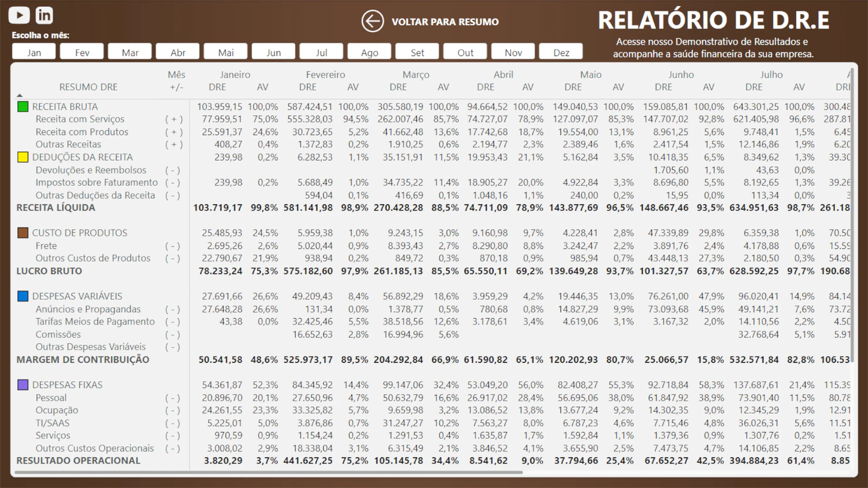Open the YouTube channel icon
Viewport: 868px width, 488px height.
point(19,15)
